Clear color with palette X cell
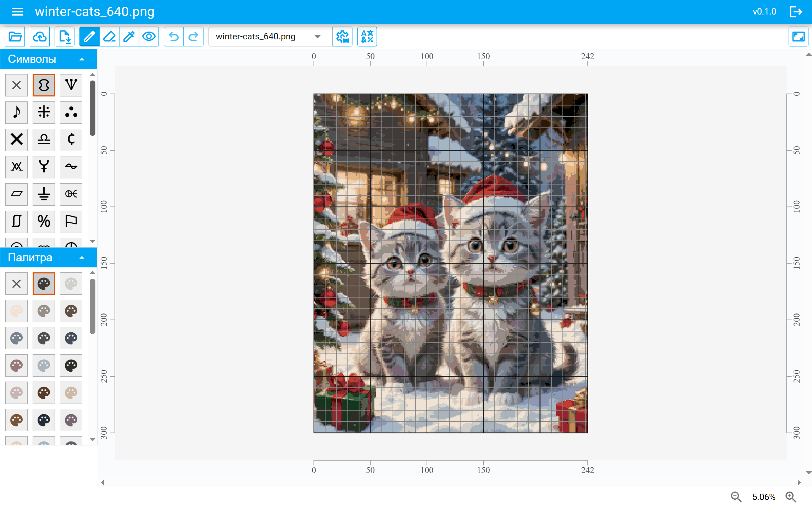Screen dimensions: 812x505 point(17,284)
